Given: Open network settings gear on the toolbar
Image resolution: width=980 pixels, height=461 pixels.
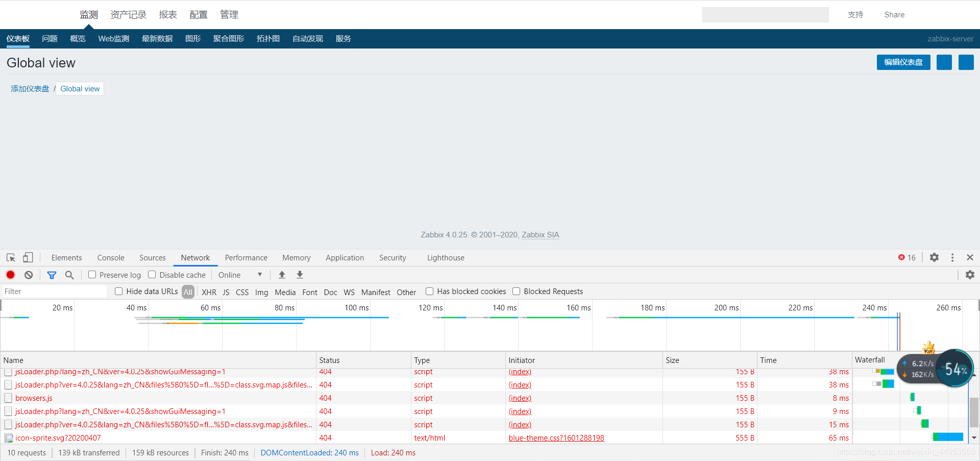Looking at the screenshot, I should 970,275.
